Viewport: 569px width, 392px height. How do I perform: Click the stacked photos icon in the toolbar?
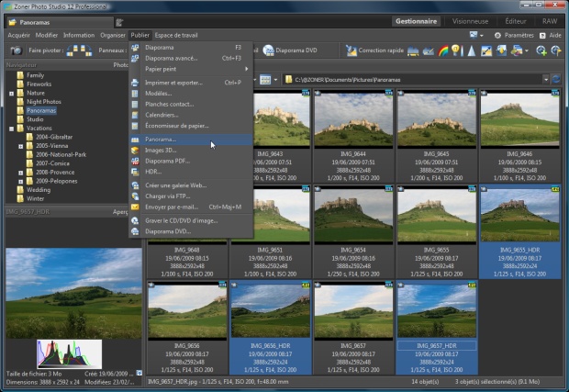pos(517,50)
